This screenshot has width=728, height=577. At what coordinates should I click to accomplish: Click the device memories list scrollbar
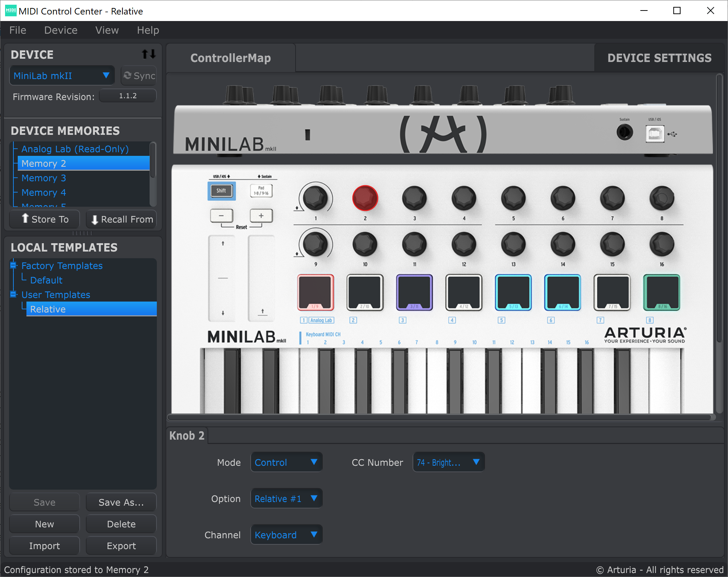pos(153,160)
